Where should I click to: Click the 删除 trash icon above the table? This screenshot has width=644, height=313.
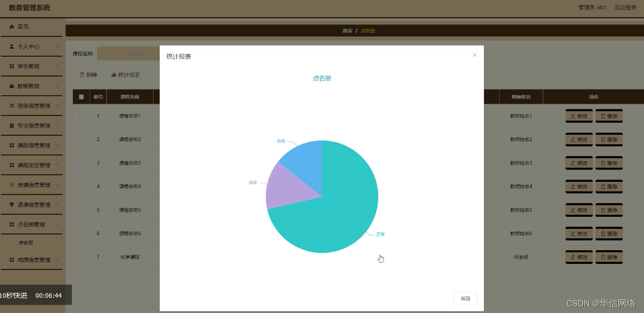coord(82,74)
